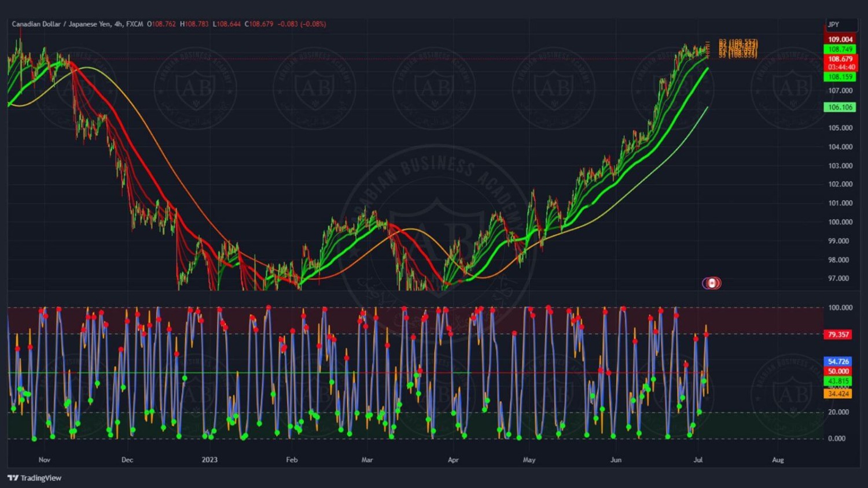Click the 03:44:40 bar countdown timer

[x=840, y=67]
